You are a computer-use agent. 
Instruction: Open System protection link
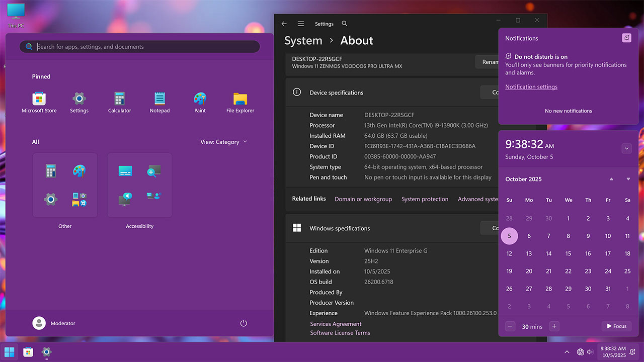[425, 199]
